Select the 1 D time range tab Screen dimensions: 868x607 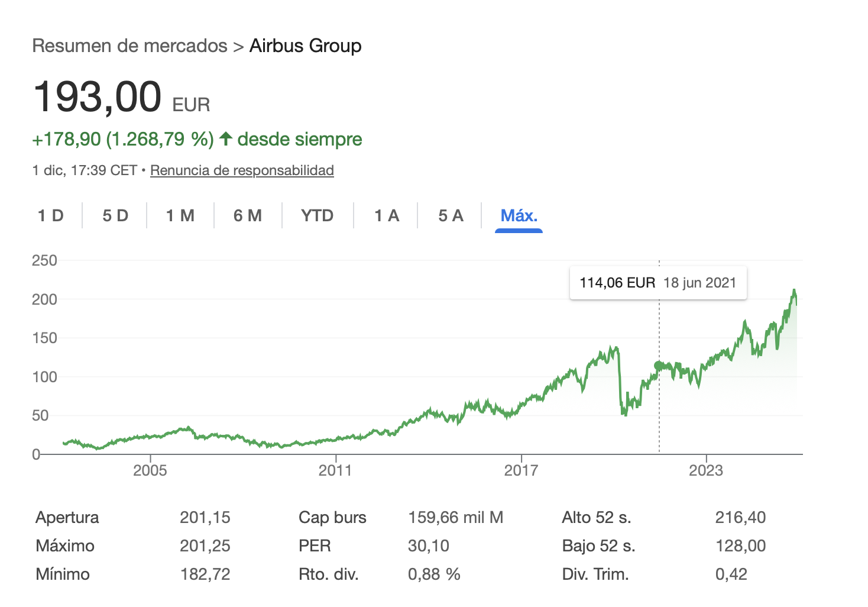(51, 216)
